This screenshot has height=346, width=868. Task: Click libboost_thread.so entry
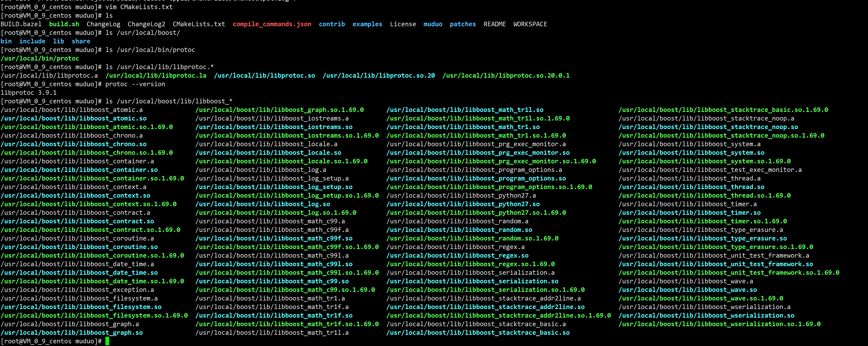click(x=691, y=187)
